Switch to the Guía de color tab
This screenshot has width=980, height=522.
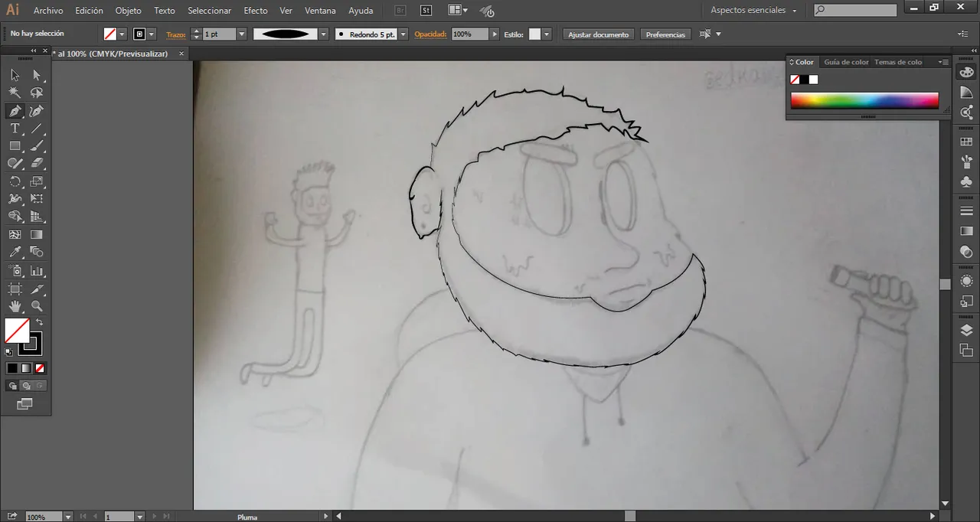click(x=846, y=62)
